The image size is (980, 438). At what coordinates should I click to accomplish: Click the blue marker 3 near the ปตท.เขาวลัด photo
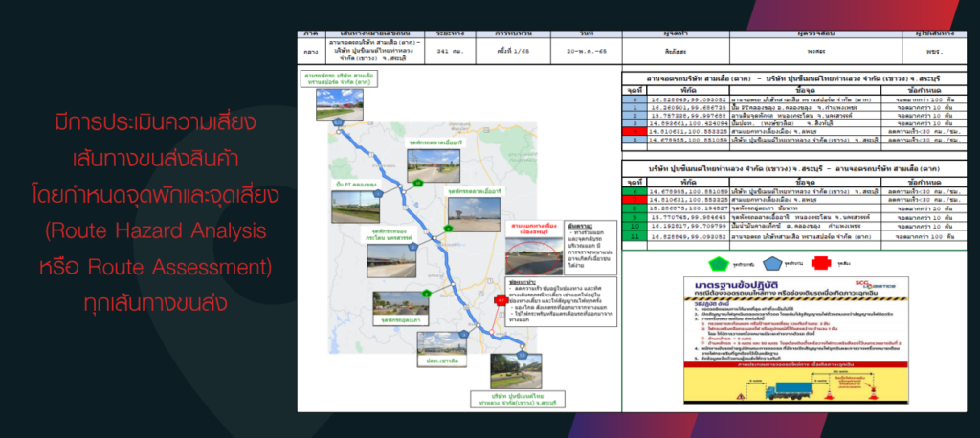pos(462,335)
